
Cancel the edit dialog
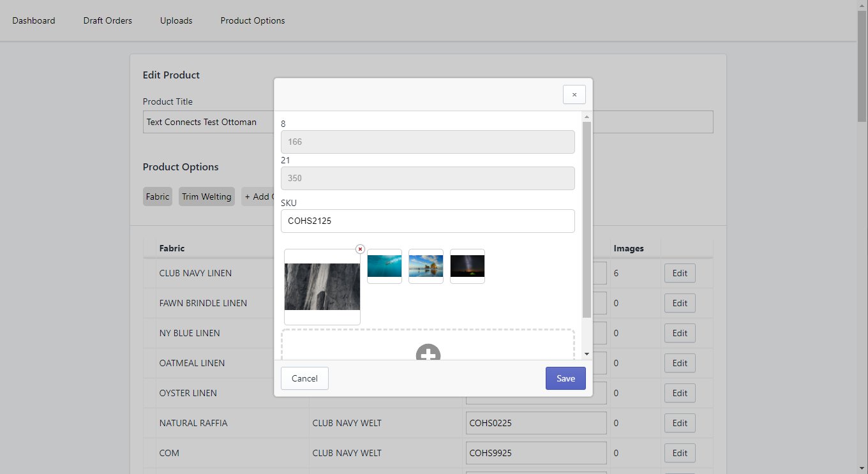[x=304, y=378]
